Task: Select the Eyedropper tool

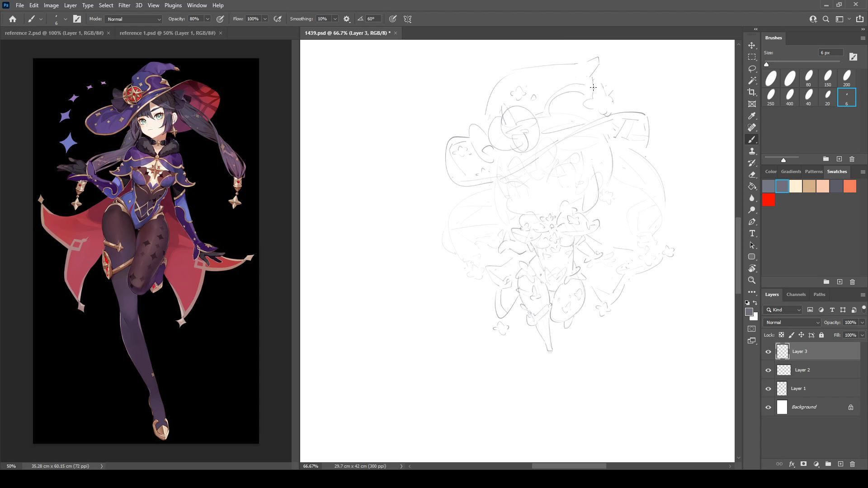Action: (752, 116)
